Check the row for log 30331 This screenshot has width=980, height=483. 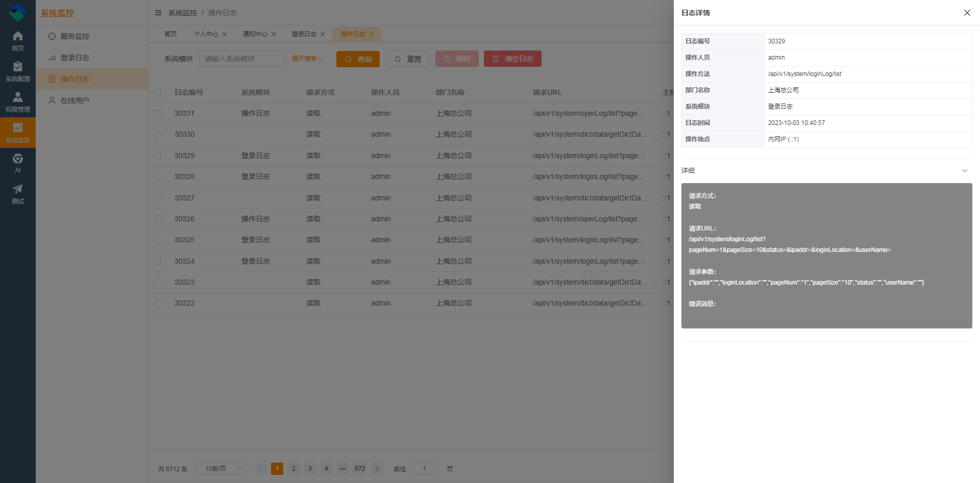[158, 114]
